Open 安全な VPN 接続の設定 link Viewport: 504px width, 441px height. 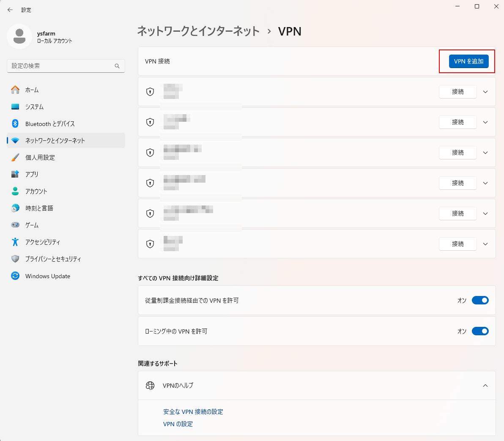pyautogui.click(x=193, y=412)
